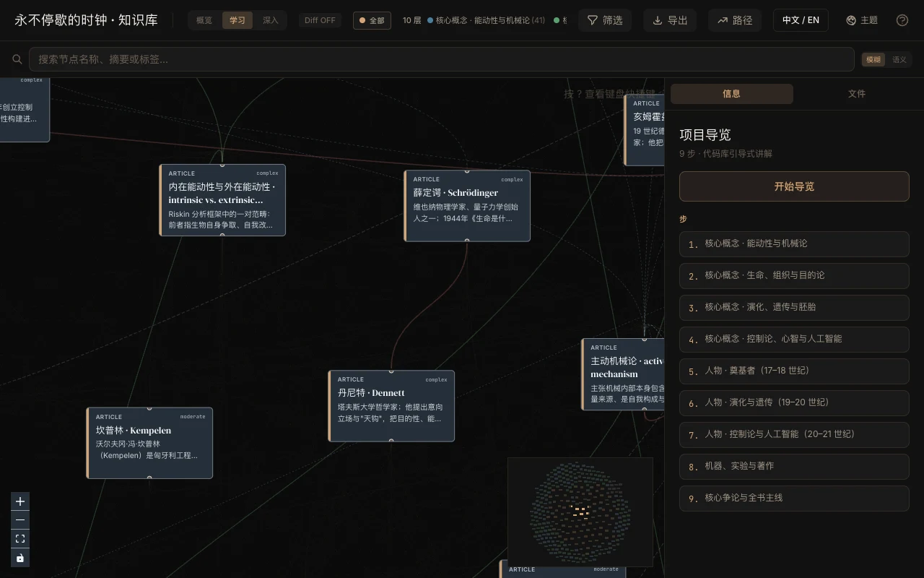Click the graph minimap overview
Screen dimensions: 924x578
[x=580, y=512]
